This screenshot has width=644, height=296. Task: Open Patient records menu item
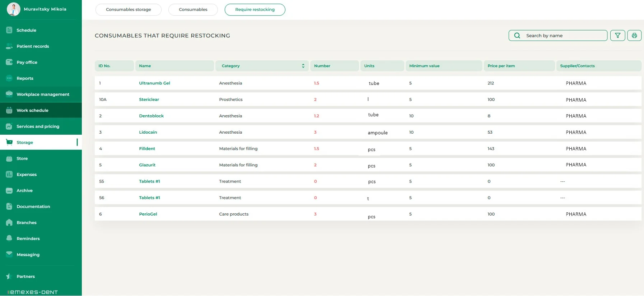[33, 46]
